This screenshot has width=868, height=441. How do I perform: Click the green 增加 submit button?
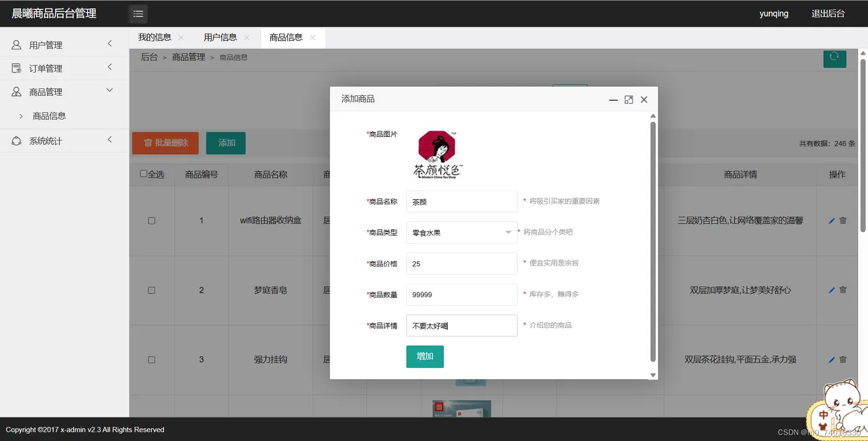[x=425, y=357]
